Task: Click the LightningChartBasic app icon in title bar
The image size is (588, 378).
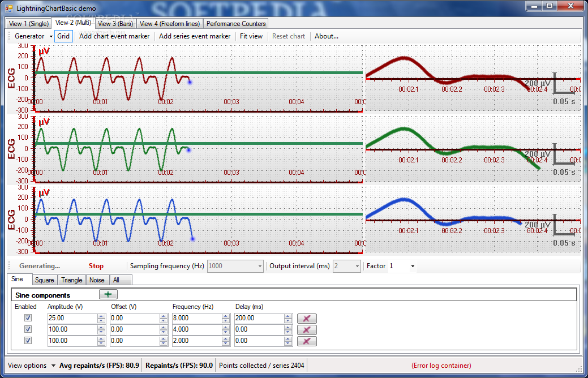Action: 9,8
